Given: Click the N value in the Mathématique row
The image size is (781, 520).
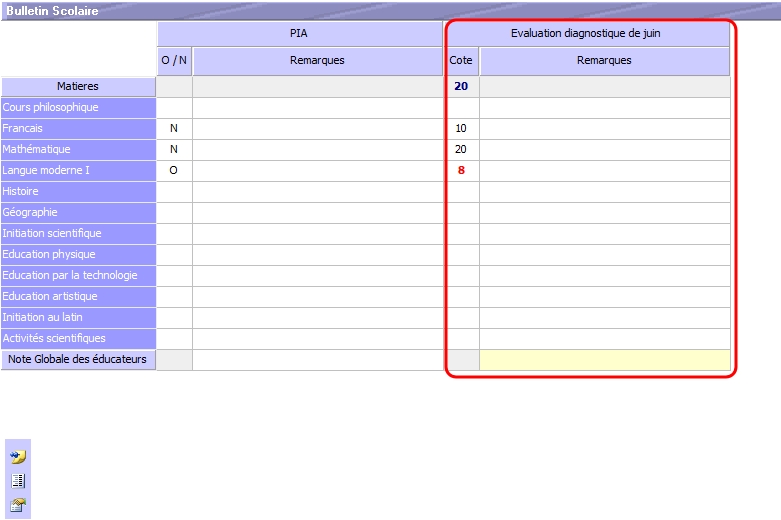Looking at the screenshot, I should [174, 149].
